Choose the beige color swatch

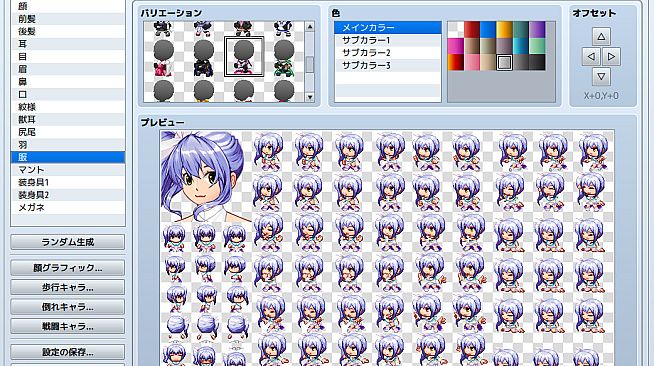click(x=488, y=62)
